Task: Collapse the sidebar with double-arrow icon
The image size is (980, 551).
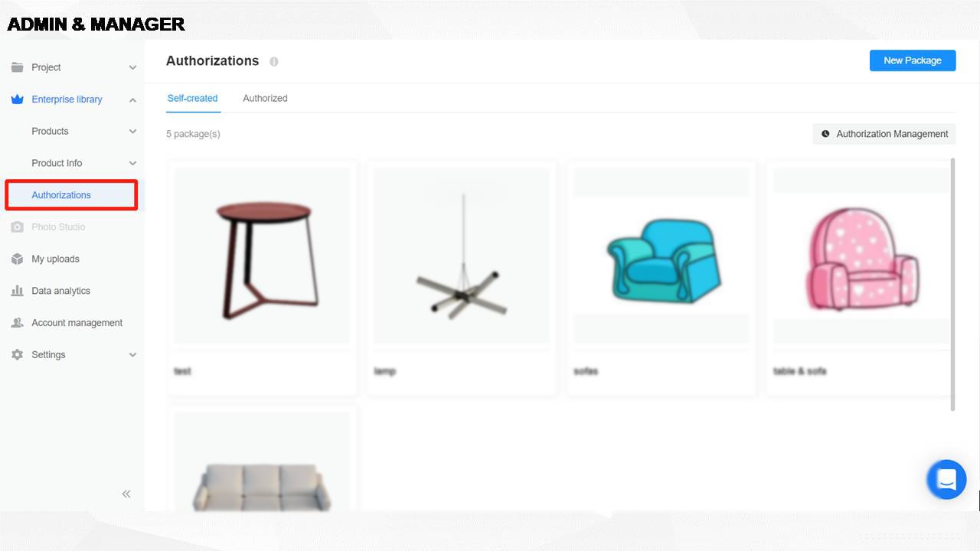Action: tap(126, 494)
